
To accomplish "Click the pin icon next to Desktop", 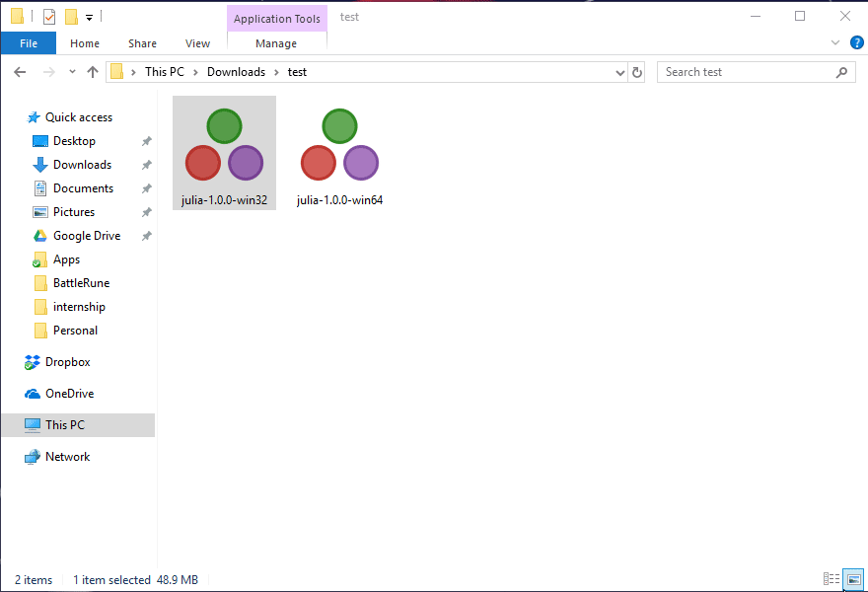I will pos(146,141).
